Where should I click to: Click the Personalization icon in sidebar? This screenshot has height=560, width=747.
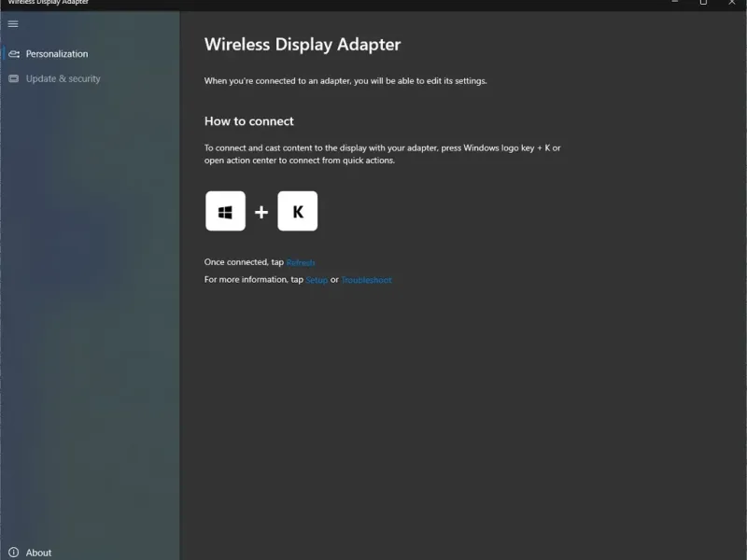click(14, 54)
